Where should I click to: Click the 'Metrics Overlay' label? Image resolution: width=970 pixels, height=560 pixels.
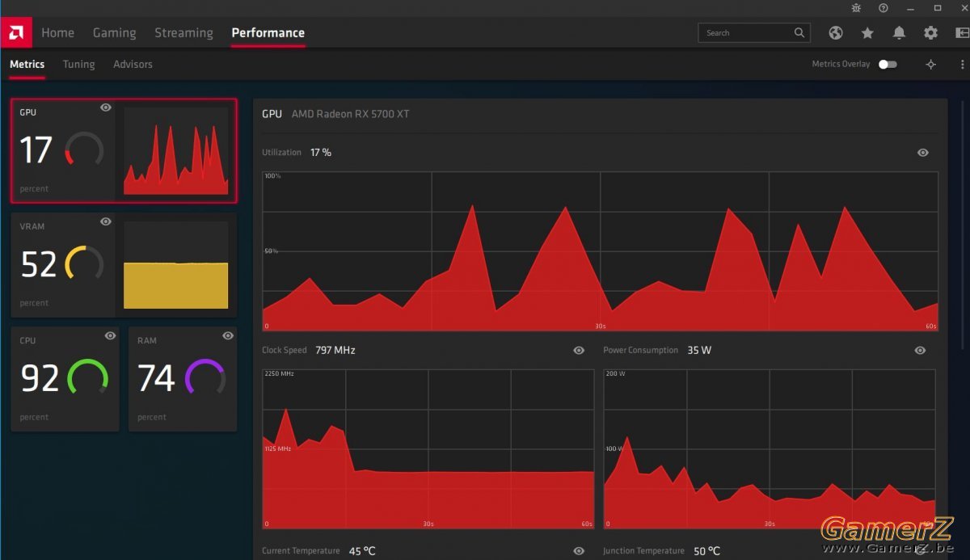[841, 64]
